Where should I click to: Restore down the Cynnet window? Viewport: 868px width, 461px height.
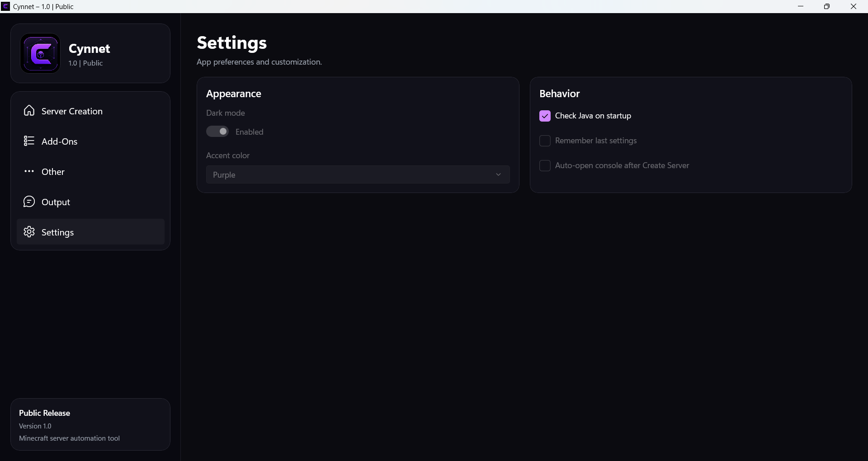[x=827, y=6]
